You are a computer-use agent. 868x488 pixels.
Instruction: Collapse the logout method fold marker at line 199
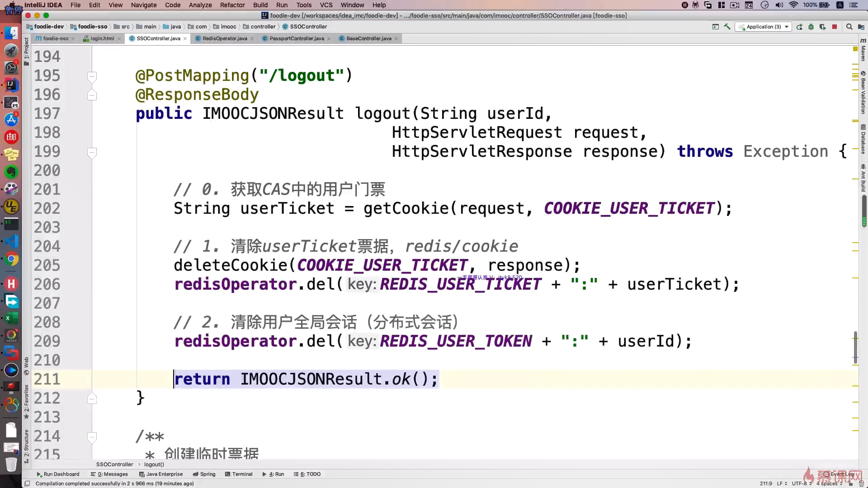(92, 152)
